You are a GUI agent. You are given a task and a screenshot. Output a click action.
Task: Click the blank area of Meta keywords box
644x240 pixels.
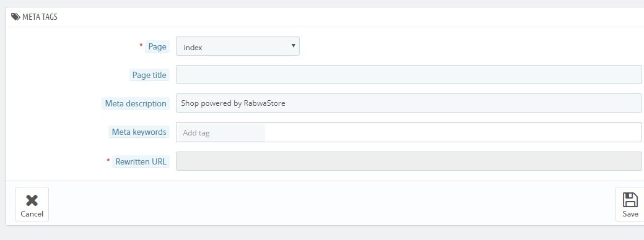(452, 132)
